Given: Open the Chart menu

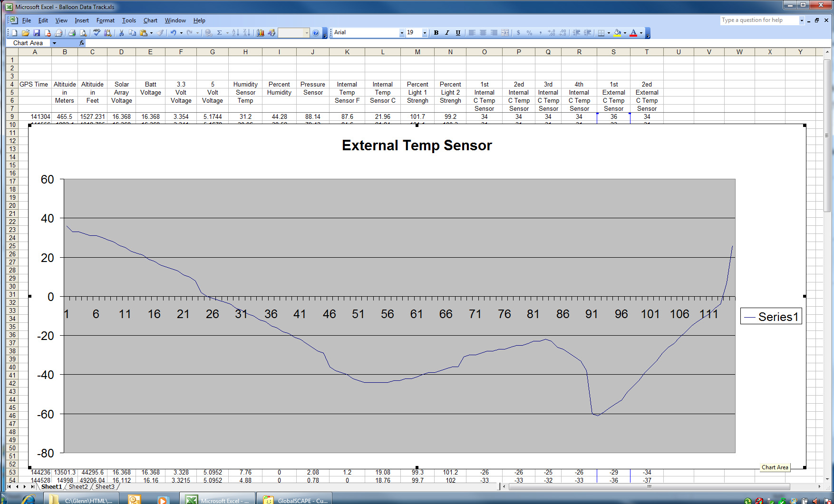Looking at the screenshot, I should point(150,20).
